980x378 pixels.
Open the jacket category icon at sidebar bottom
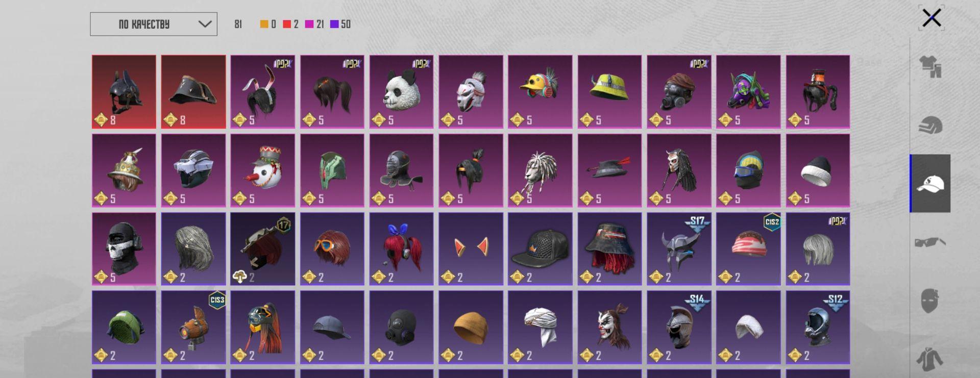[x=930, y=359]
